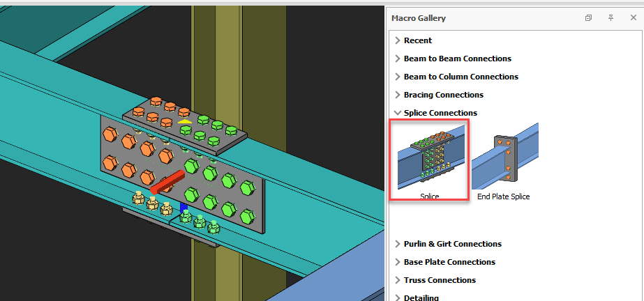
Task: Expand Purlin & Girt Connections
Action: tap(452, 244)
